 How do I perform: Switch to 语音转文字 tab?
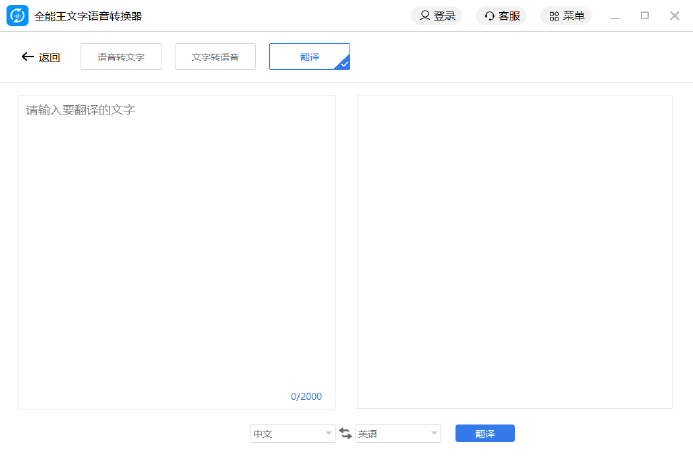pyautogui.click(x=121, y=57)
